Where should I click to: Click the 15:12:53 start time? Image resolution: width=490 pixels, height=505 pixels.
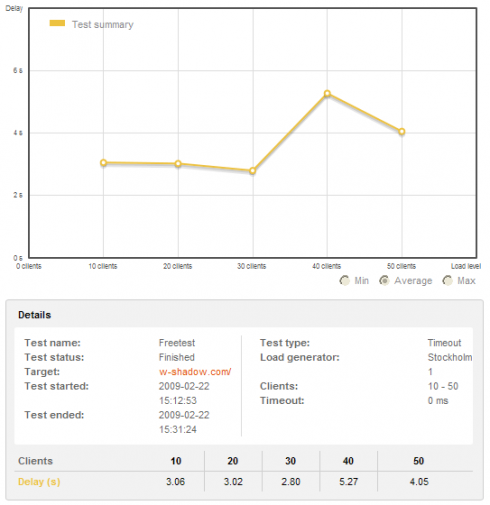(x=178, y=400)
